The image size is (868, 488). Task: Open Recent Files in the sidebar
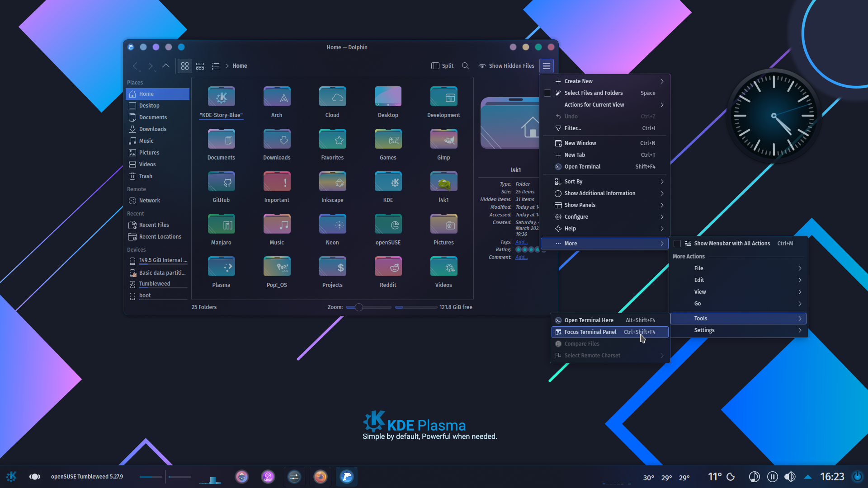[157, 225]
